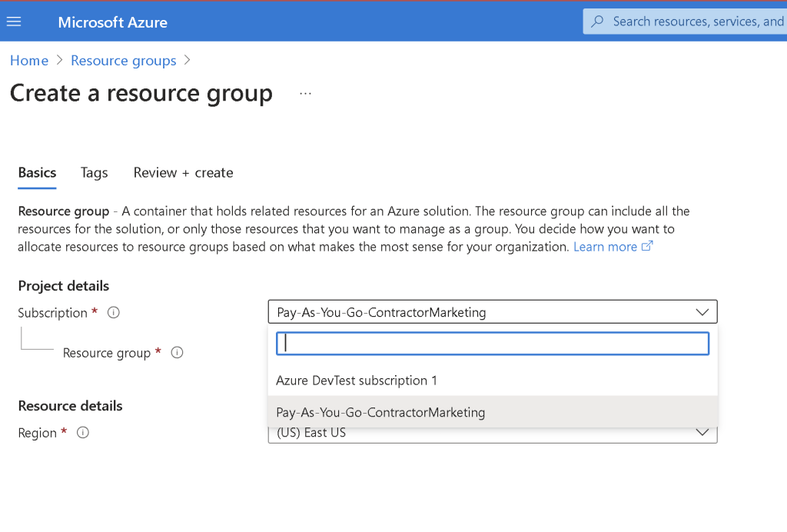This screenshot has height=532, width=787.
Task: Open Resource groups breadcrumb link
Action: [x=124, y=61]
